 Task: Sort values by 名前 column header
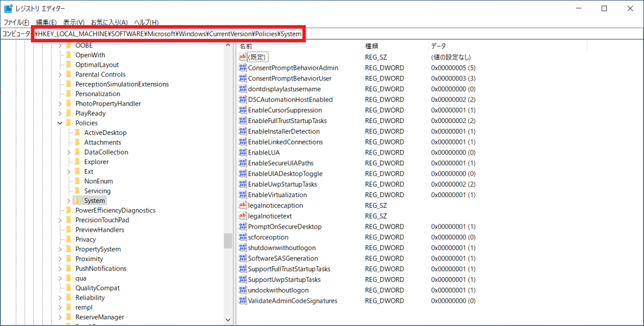point(299,46)
